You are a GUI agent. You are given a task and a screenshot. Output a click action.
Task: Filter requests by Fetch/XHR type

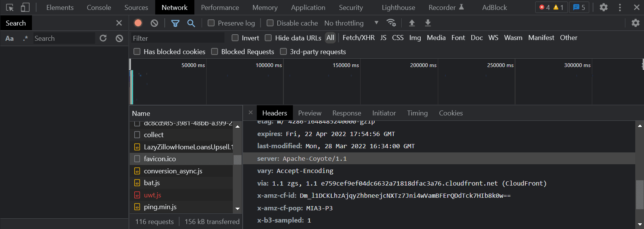coord(358,38)
